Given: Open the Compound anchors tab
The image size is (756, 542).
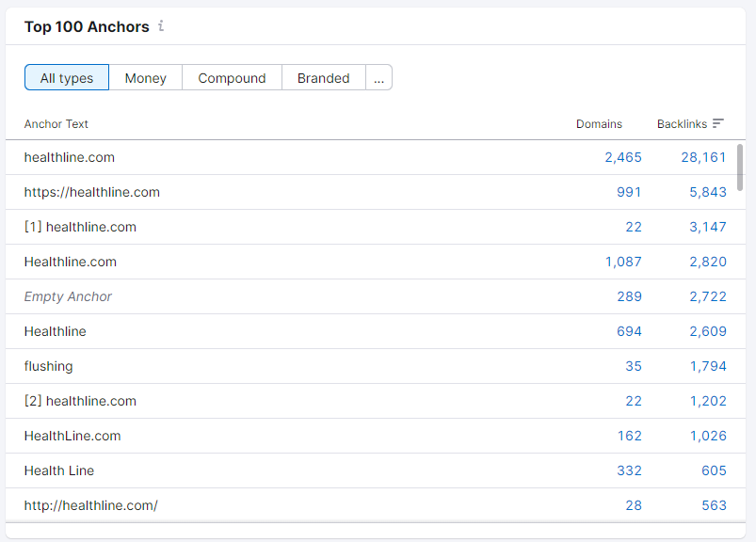Looking at the screenshot, I should [232, 77].
